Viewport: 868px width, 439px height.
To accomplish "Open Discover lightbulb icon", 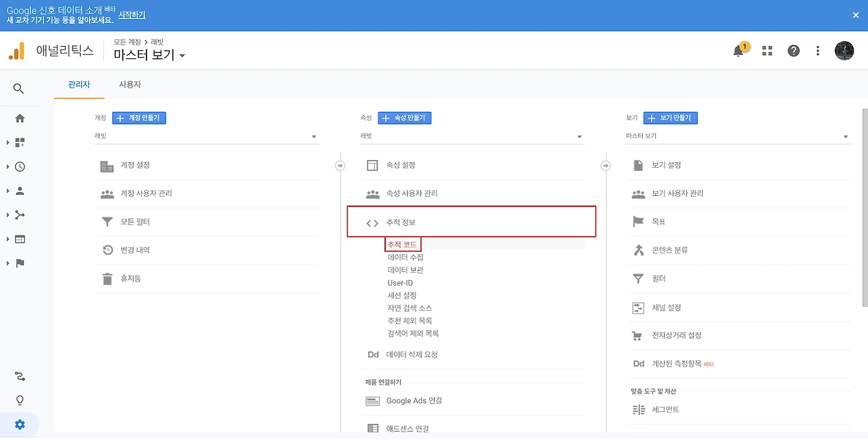I will (x=20, y=400).
